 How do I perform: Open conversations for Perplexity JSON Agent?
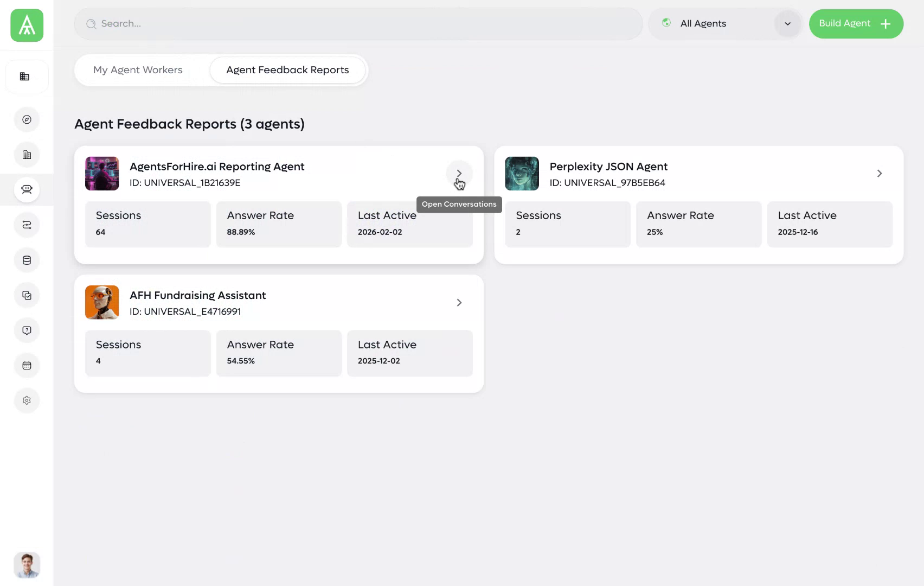tap(880, 173)
